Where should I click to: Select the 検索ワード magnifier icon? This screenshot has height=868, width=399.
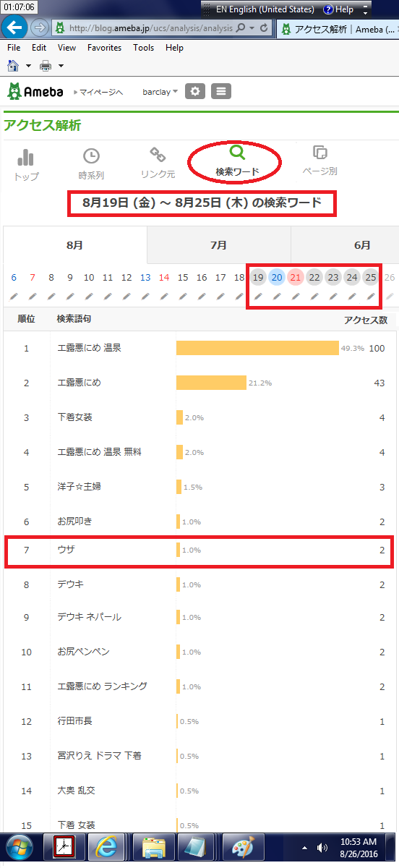click(x=237, y=153)
